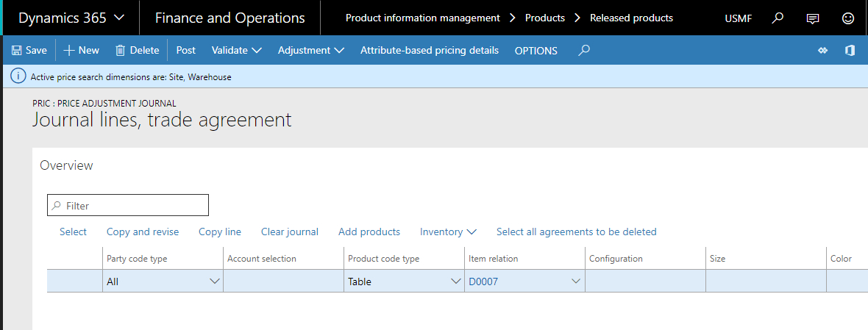Open the Adjustment dropdown menu

coord(310,51)
